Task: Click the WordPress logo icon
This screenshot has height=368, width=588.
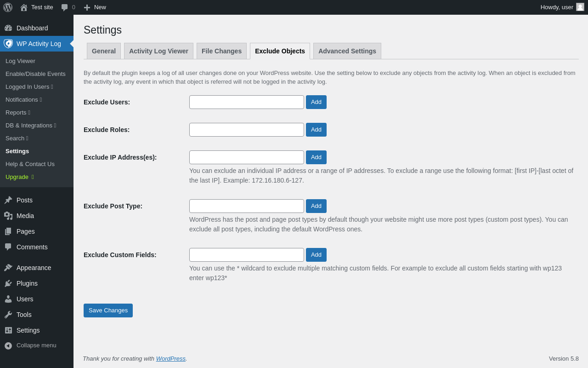Action: [x=8, y=7]
